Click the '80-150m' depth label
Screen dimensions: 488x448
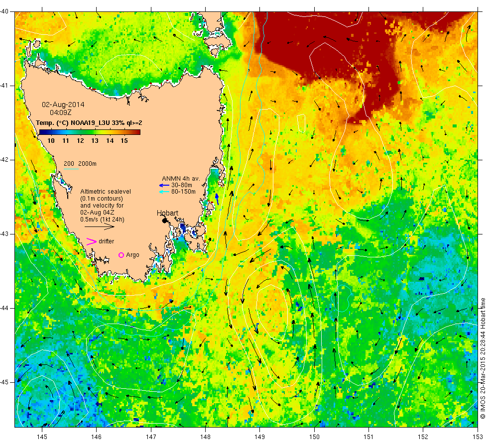183,192
